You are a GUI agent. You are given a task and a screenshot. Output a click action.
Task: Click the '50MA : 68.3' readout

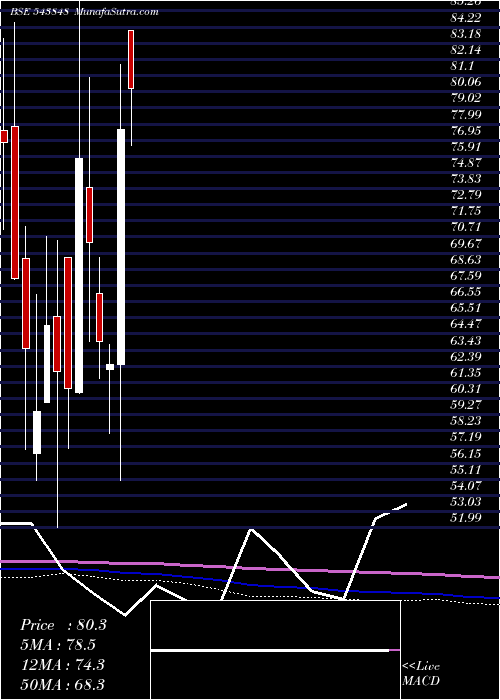[x=63, y=684]
